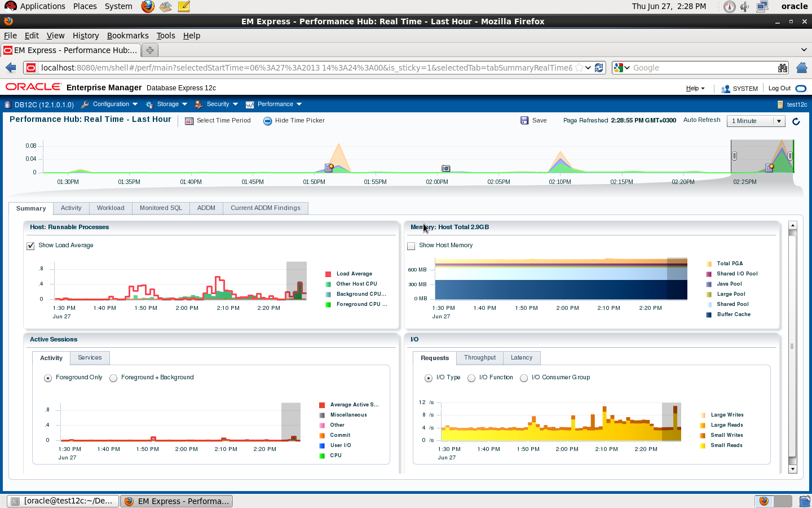
Task: Uncheck Show Load Average checkbox
Action: 30,246
